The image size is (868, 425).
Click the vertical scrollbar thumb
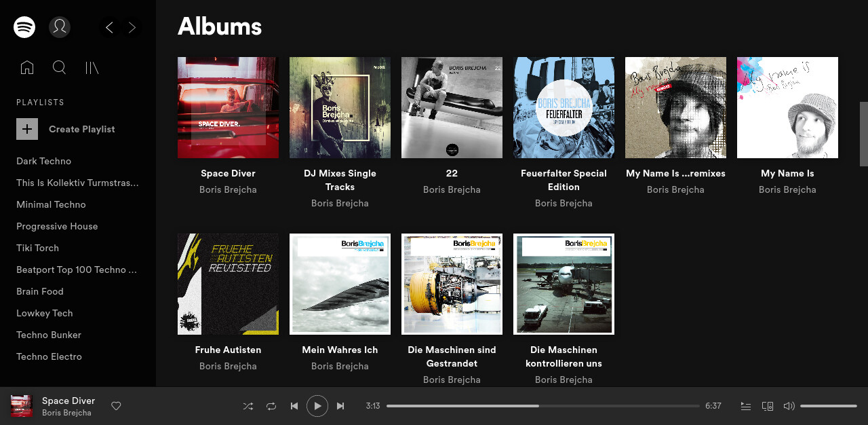[x=864, y=134]
